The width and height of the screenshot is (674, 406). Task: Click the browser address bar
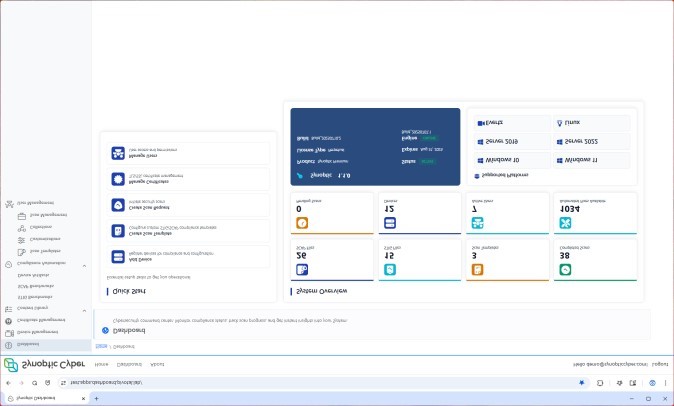click(x=300, y=383)
